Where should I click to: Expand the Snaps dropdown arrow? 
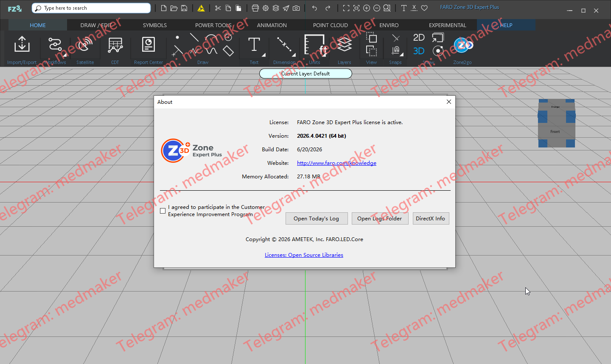tap(401, 55)
